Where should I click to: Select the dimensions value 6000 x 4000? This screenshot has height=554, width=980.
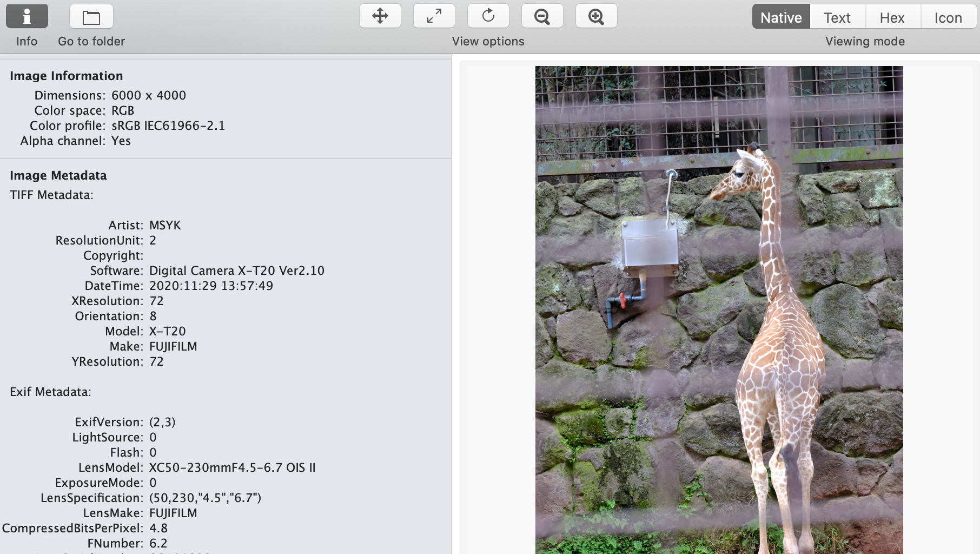[x=149, y=95]
